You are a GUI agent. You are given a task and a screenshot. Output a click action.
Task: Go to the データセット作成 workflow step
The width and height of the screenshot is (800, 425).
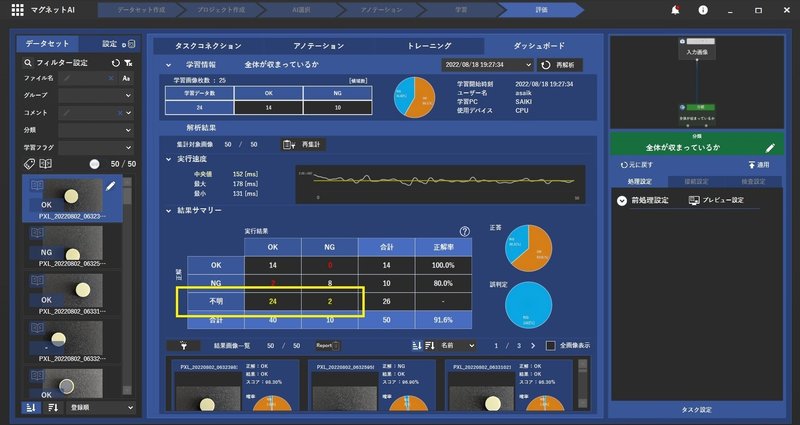[x=140, y=10]
